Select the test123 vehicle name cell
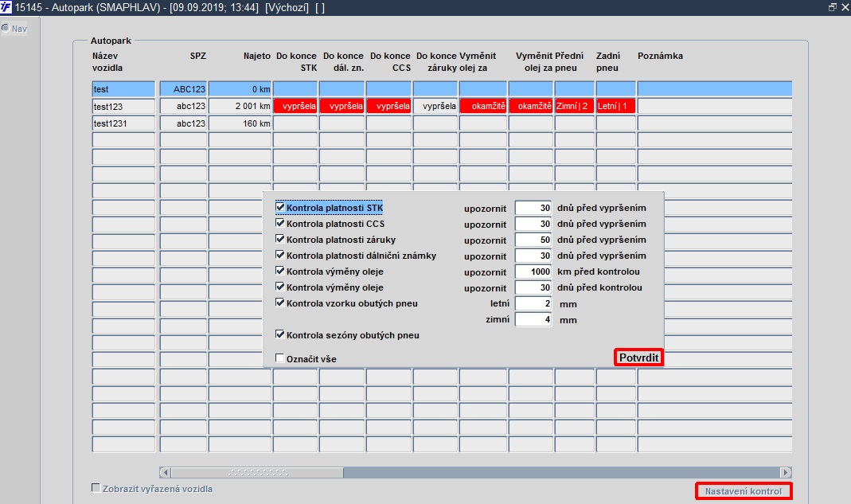The image size is (851, 504). tap(123, 107)
